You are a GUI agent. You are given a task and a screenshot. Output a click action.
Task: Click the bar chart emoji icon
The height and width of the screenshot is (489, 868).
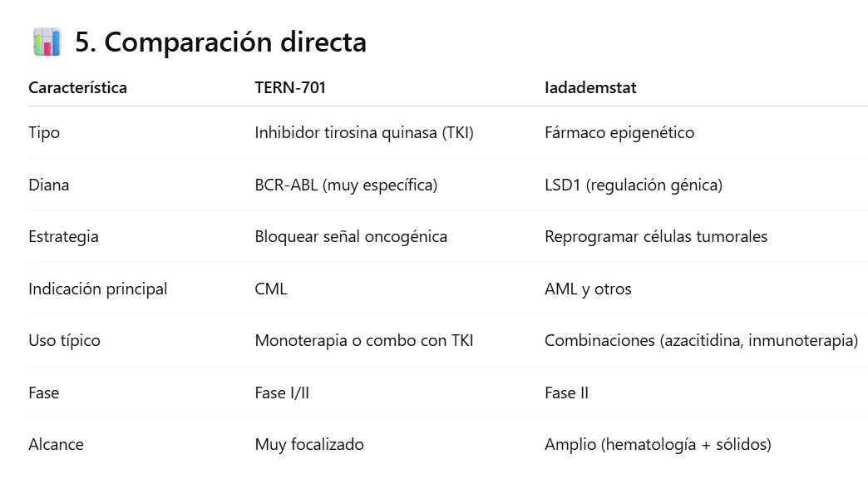(x=47, y=42)
